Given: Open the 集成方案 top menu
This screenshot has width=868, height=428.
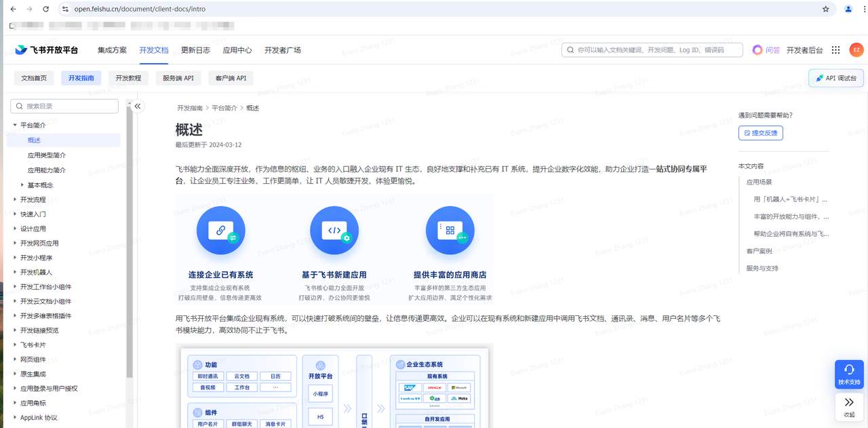Looking at the screenshot, I should pyautogui.click(x=112, y=50).
